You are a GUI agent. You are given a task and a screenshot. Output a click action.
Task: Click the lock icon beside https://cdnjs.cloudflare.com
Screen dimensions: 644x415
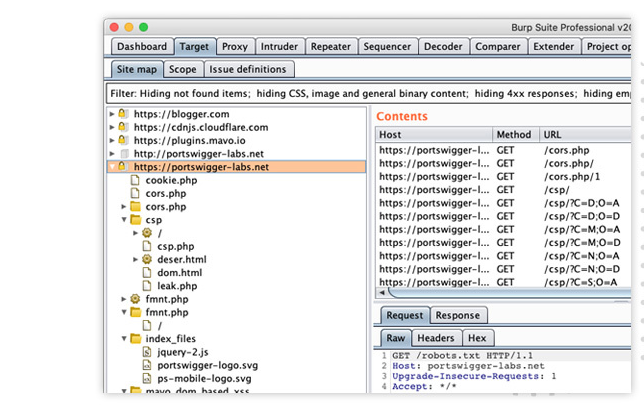[122, 127]
